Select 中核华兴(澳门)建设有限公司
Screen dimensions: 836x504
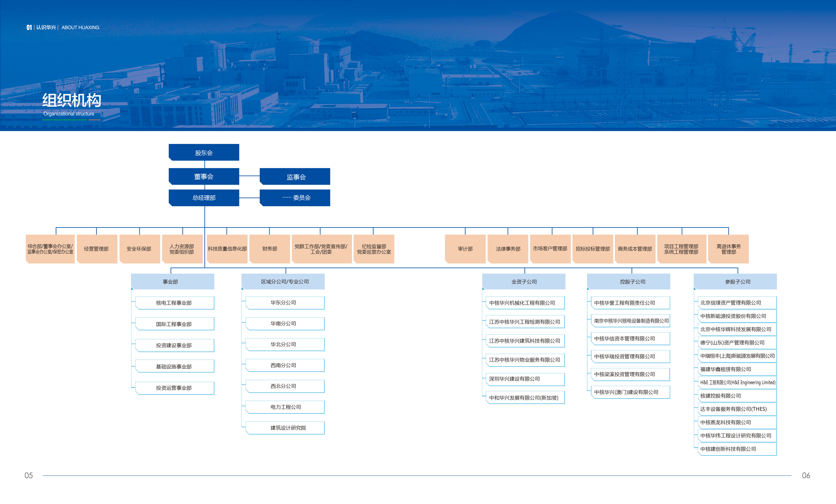[630, 392]
